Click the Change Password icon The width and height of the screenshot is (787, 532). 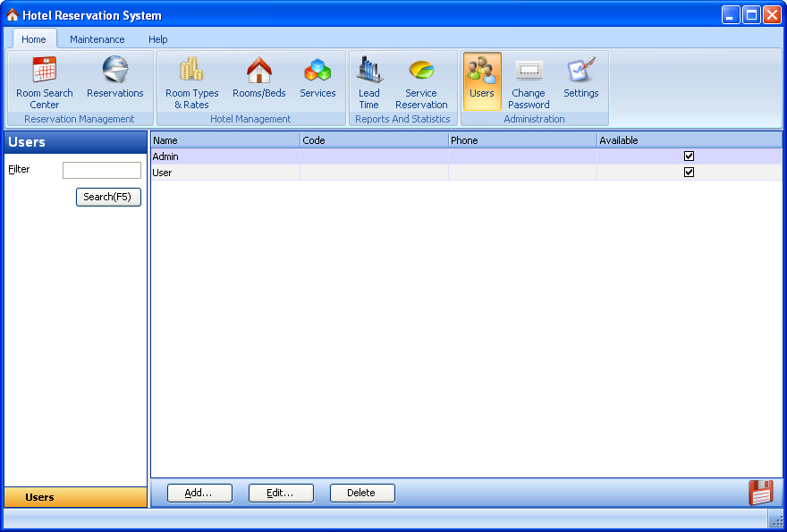(529, 81)
